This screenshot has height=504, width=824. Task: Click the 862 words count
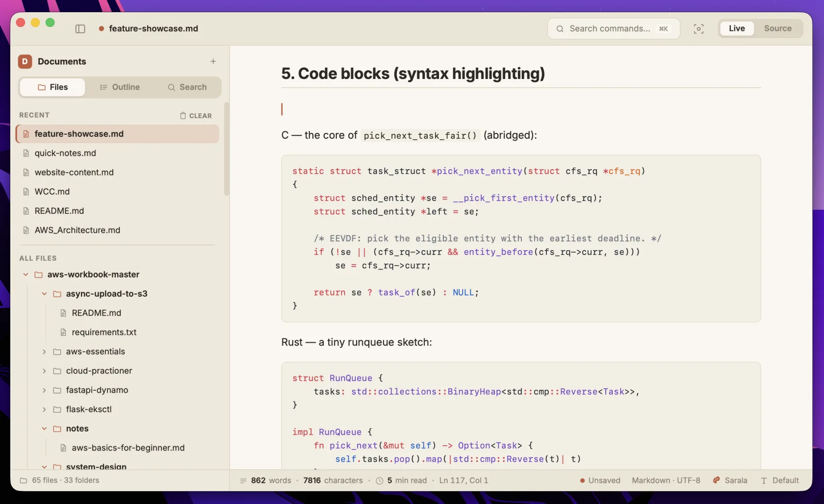pyautogui.click(x=271, y=480)
